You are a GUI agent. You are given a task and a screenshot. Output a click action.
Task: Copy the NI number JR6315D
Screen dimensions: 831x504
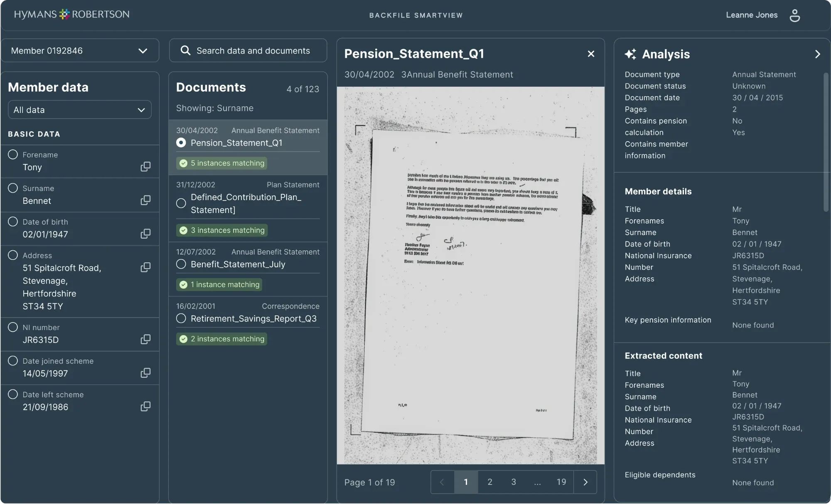pyautogui.click(x=145, y=339)
